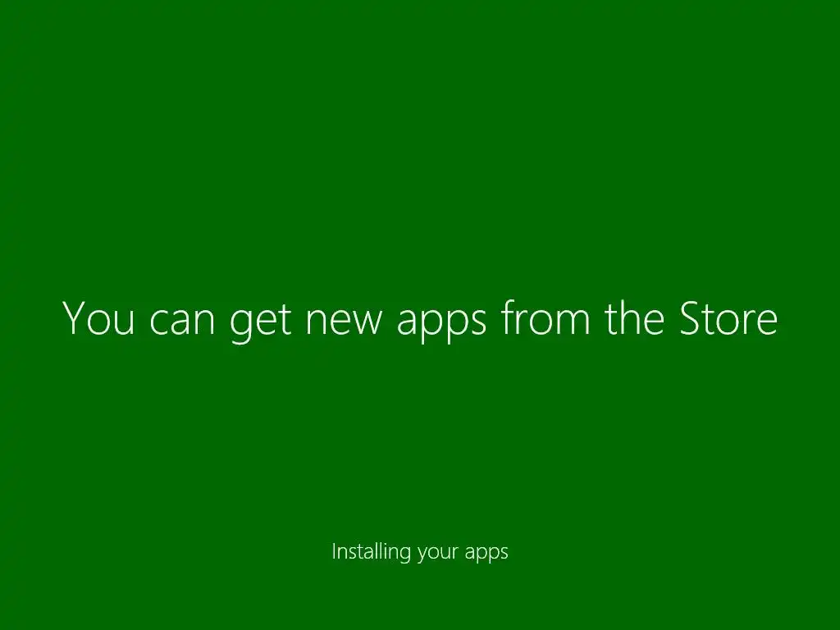
Task: Click the large headline about the Store
Action: pos(420,319)
